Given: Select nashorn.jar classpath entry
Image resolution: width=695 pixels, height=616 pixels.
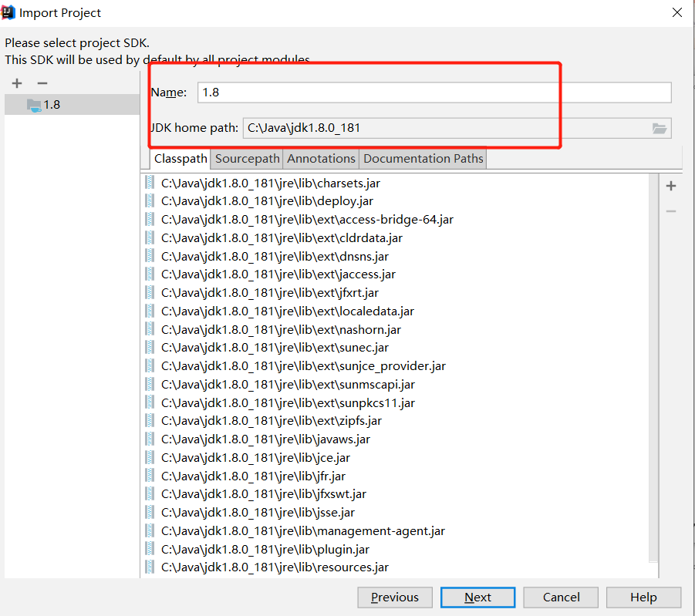Looking at the screenshot, I should click(x=281, y=329).
